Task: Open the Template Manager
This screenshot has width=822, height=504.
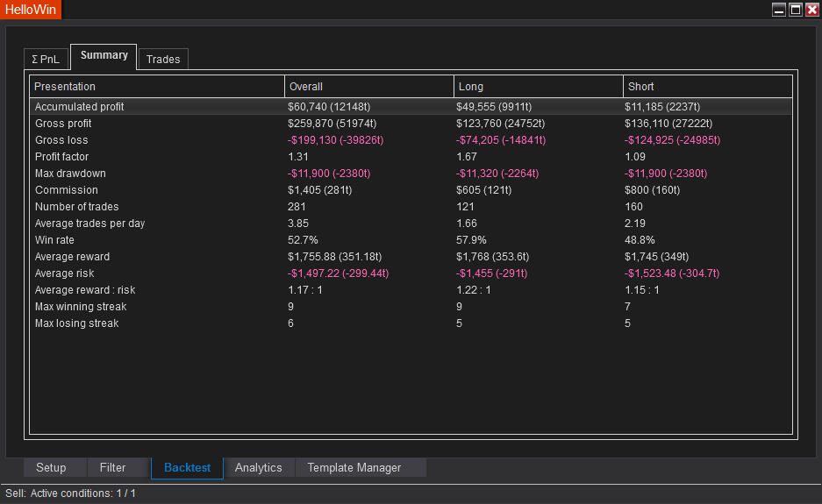Action: point(354,468)
